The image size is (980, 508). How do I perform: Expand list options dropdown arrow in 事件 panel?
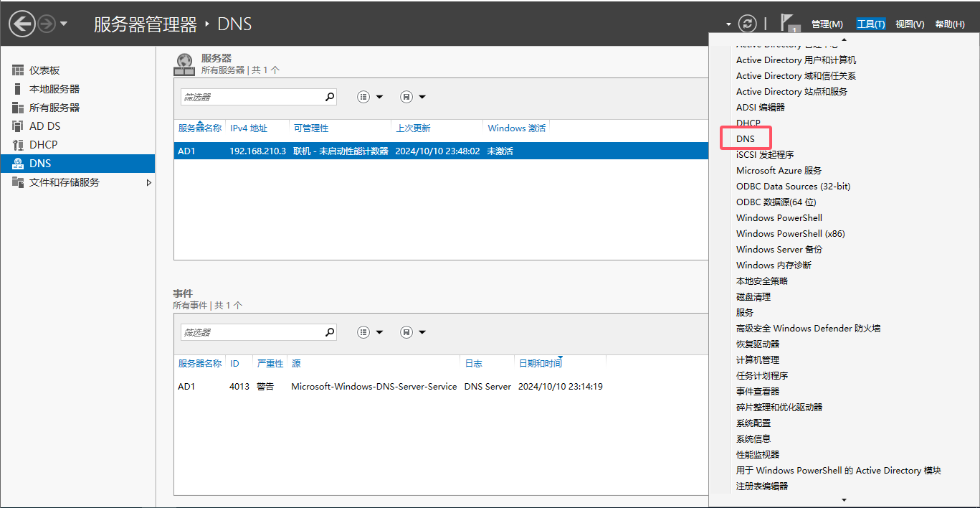(379, 332)
